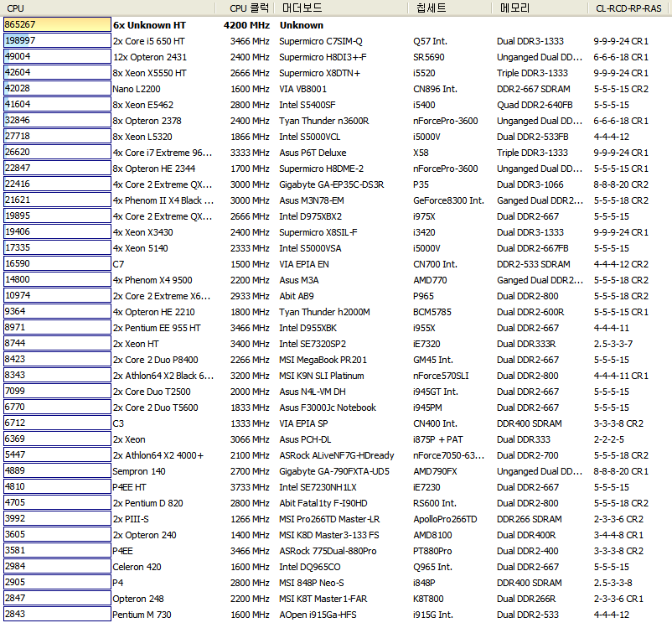
Task: Click the 42604 score value
Action: click(x=18, y=72)
